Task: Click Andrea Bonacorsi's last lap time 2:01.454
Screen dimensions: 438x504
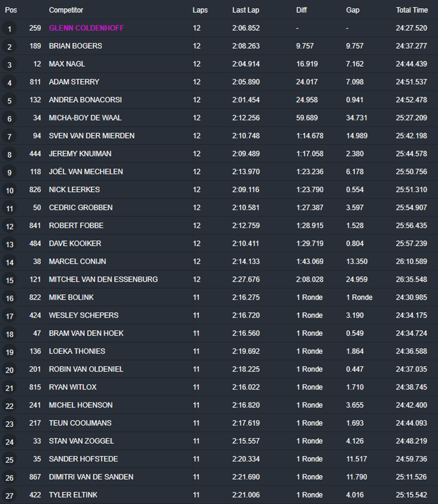Action: point(246,100)
